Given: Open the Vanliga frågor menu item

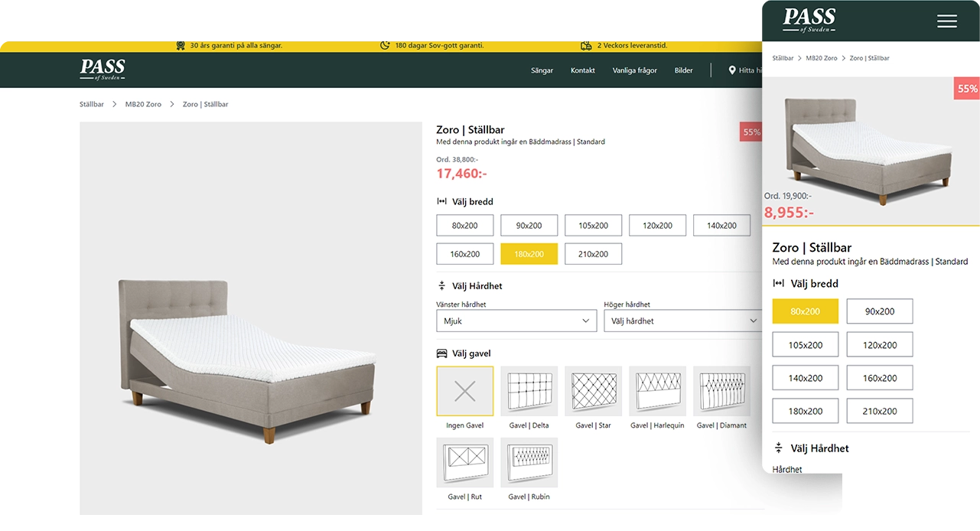Looking at the screenshot, I should point(635,70).
